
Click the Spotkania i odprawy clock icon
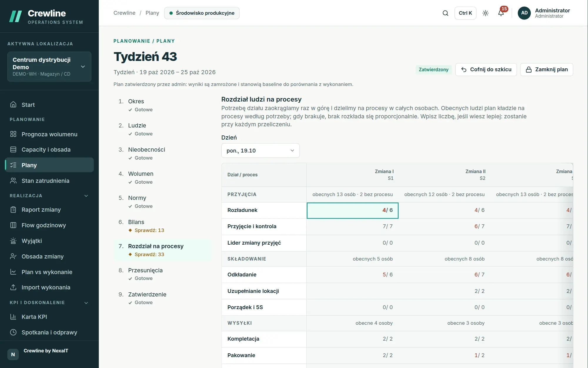13,332
